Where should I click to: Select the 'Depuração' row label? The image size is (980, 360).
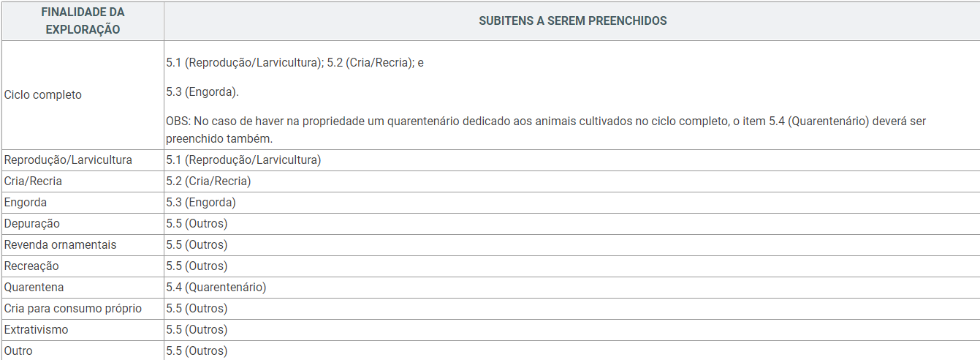pos(32,223)
